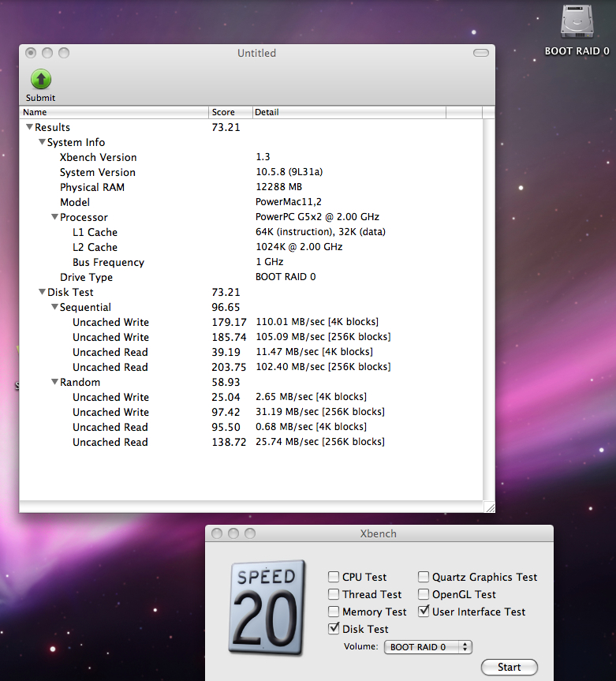The image size is (616, 681).
Task: Select the Bus Frequency row
Action: (251, 262)
